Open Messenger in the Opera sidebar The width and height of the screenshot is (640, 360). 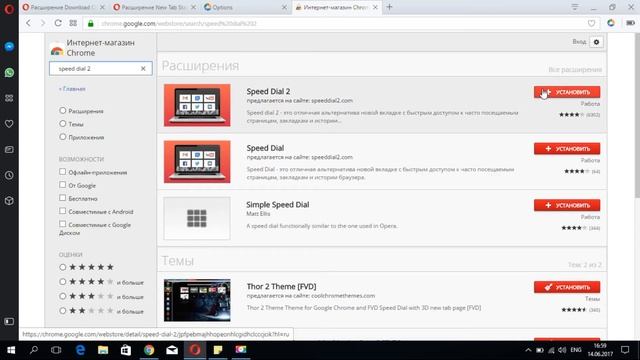9,47
